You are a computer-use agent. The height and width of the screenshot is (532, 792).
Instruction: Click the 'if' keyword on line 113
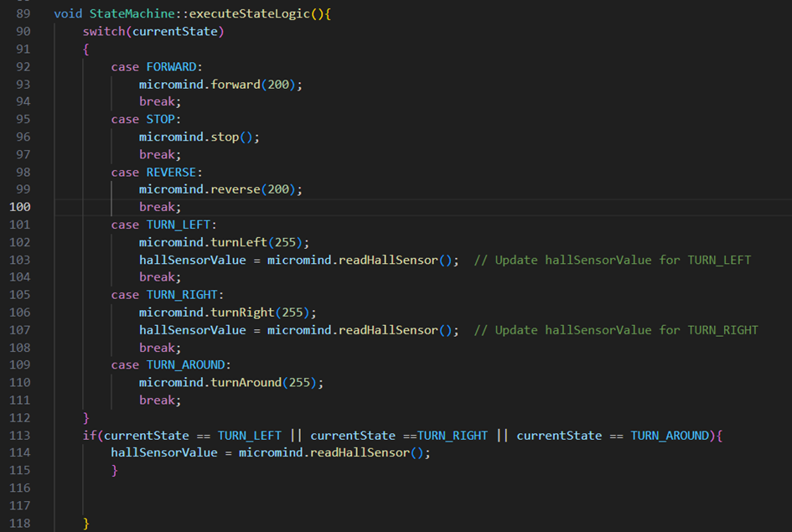coord(90,435)
